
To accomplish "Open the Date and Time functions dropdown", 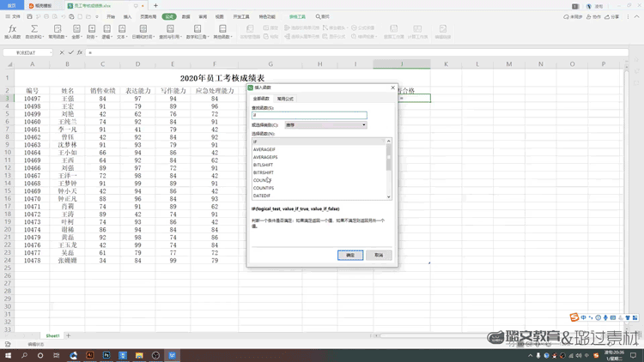I will point(143,31).
